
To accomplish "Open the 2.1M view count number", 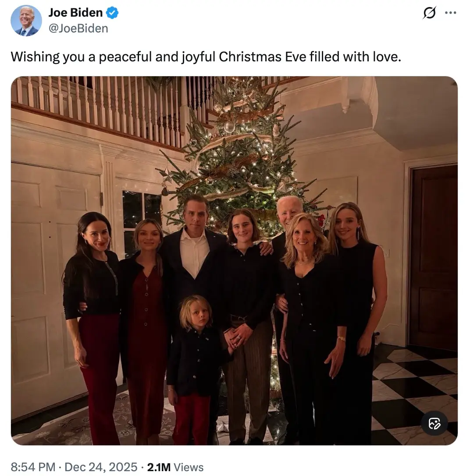I will [x=159, y=467].
